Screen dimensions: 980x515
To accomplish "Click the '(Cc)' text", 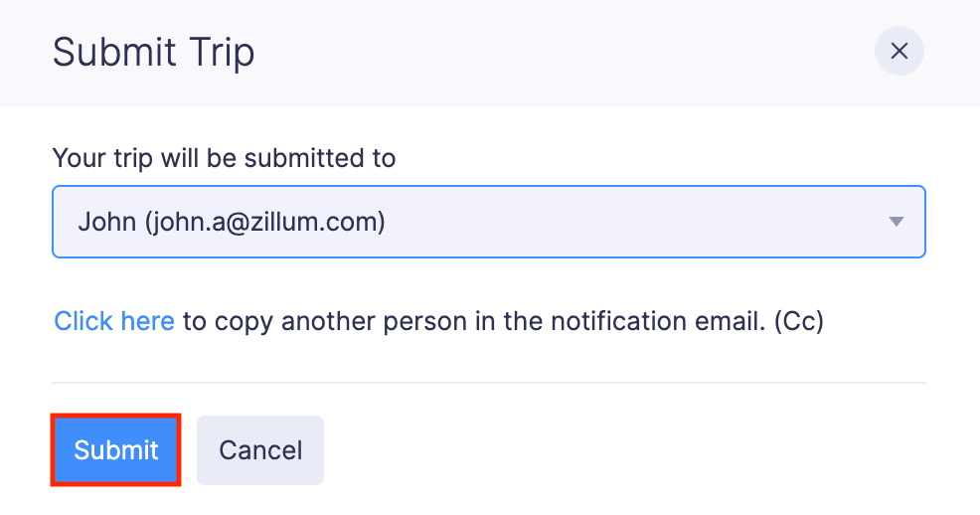I will pos(799,321).
